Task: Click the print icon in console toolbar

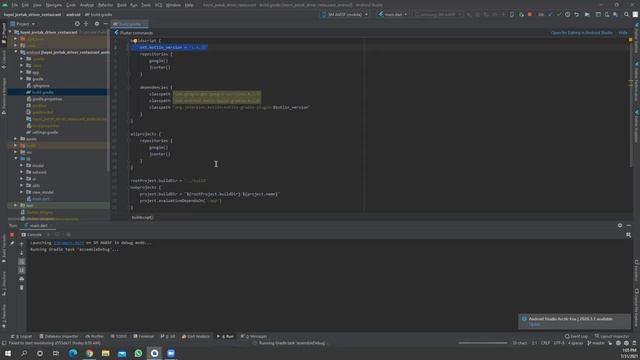Action: click(x=22, y=279)
